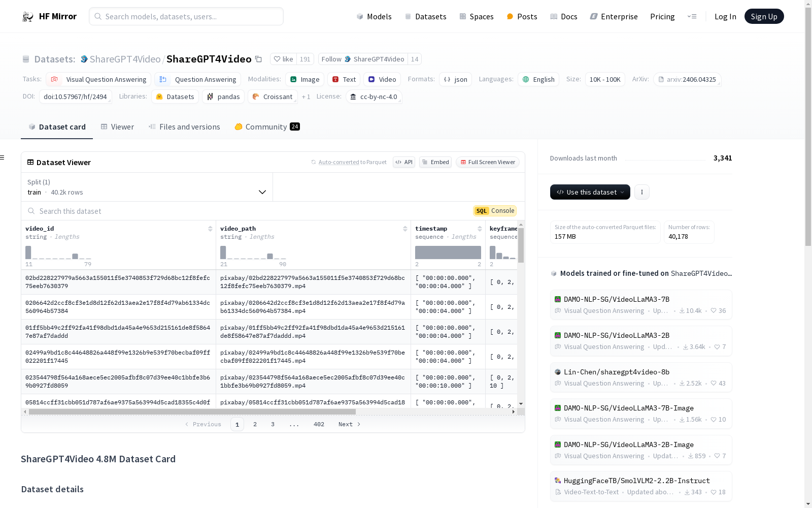Click the Visual Question Answering task tag
The image size is (812, 508).
[98, 79]
